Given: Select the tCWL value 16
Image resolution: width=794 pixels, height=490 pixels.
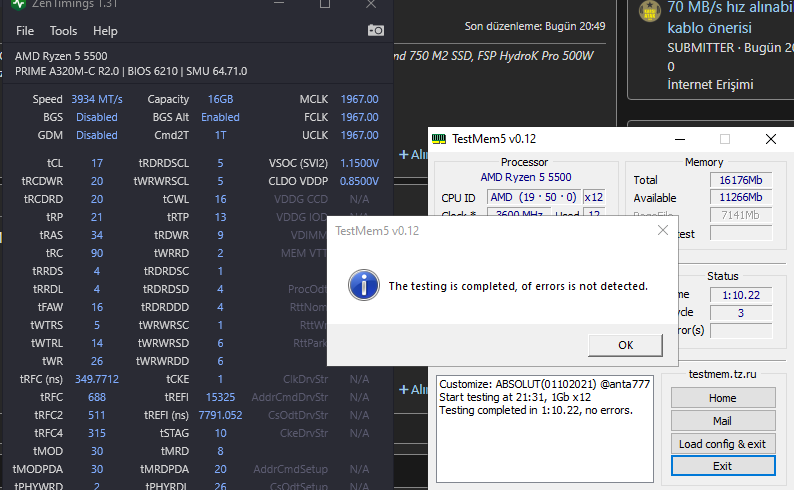Looking at the screenshot, I should (220, 199).
